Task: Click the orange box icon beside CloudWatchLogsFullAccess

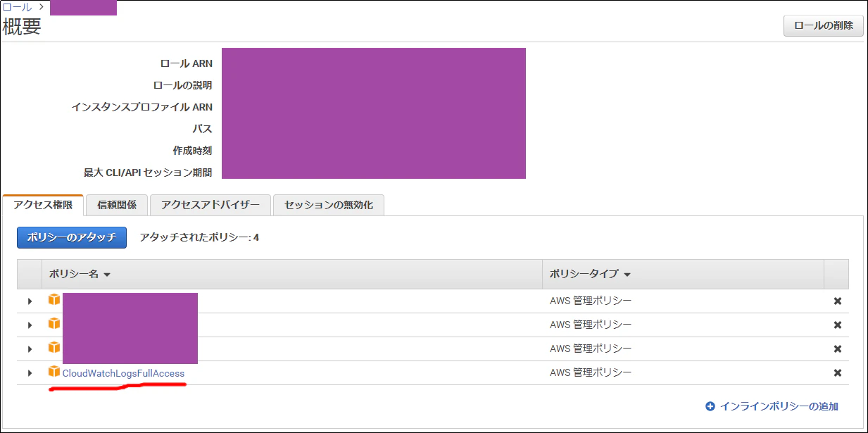Action: (54, 372)
